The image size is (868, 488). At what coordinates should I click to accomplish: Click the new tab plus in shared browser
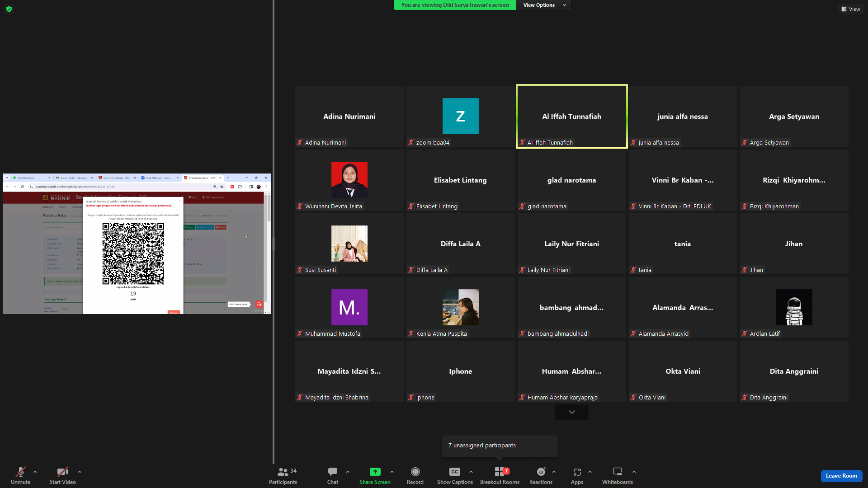tap(228, 178)
